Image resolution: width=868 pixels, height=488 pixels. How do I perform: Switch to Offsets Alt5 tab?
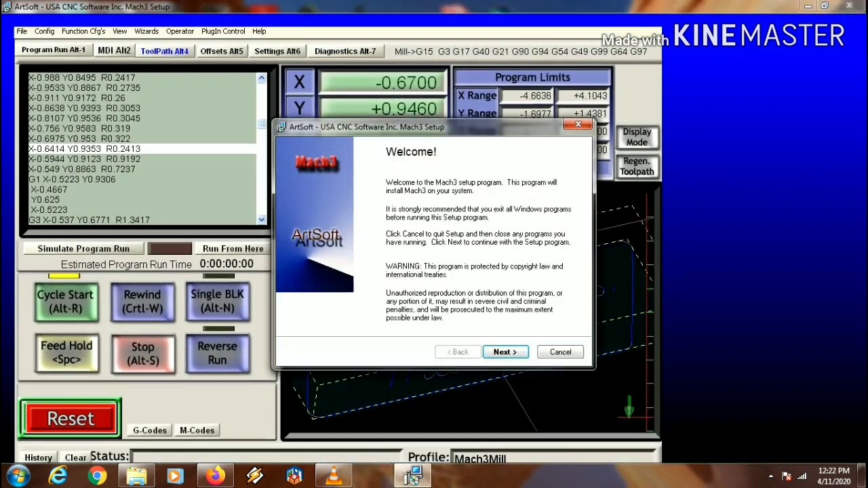tap(222, 52)
